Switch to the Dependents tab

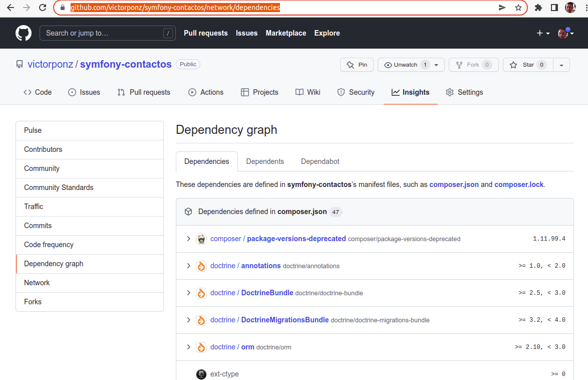pyautogui.click(x=265, y=161)
